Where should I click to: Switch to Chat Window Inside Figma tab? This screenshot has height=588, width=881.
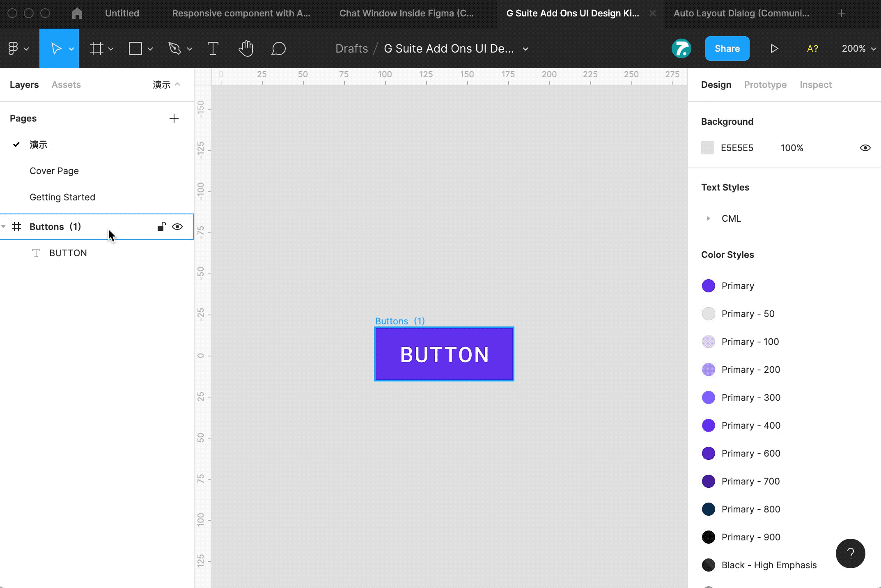[x=406, y=13]
